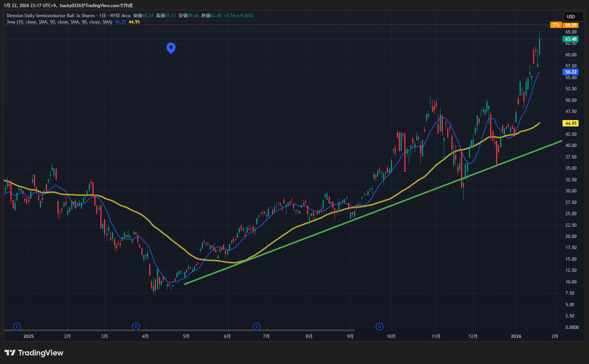Click the 10月 label on the time axis
Viewport: 589px width, 364px height.
tap(391, 336)
